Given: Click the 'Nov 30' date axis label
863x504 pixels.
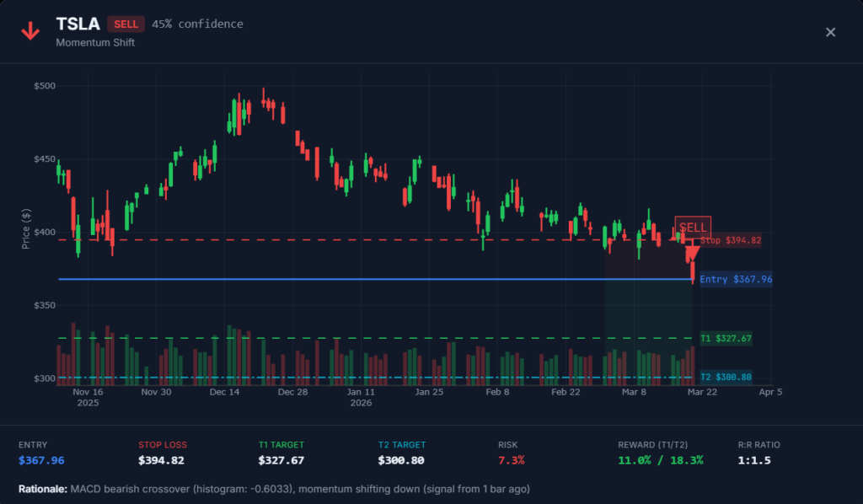Looking at the screenshot, I should [156, 392].
